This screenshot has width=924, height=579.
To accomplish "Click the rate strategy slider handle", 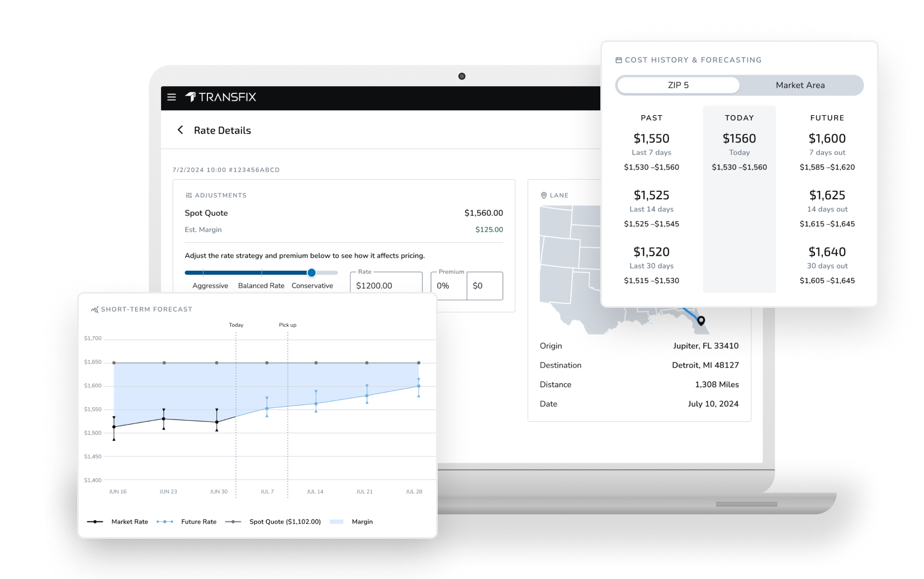I will point(311,272).
